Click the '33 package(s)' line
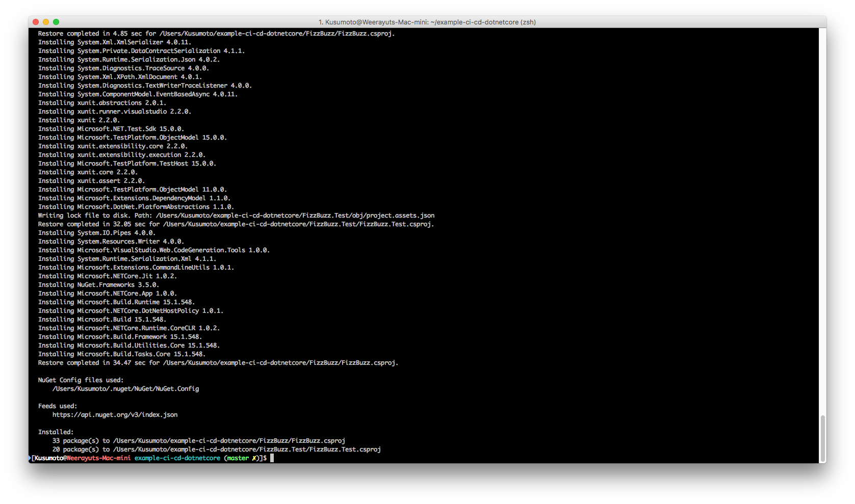Screen dimensions: 855x504 click(199, 441)
